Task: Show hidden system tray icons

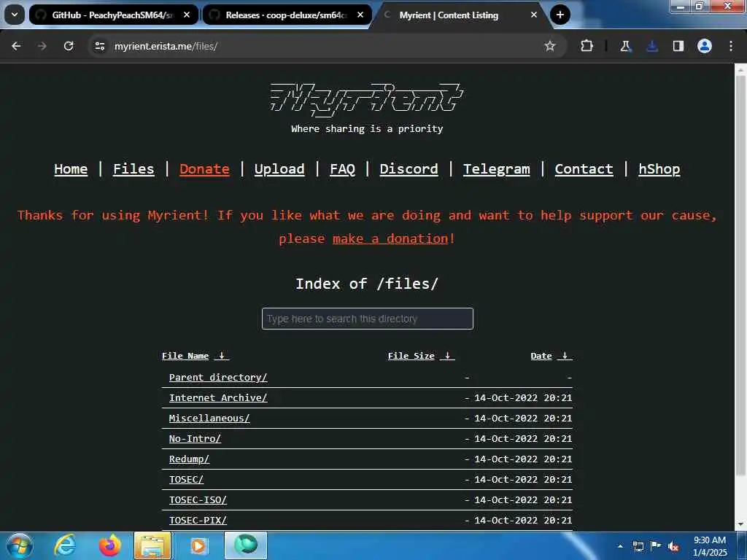Action: 620,546
